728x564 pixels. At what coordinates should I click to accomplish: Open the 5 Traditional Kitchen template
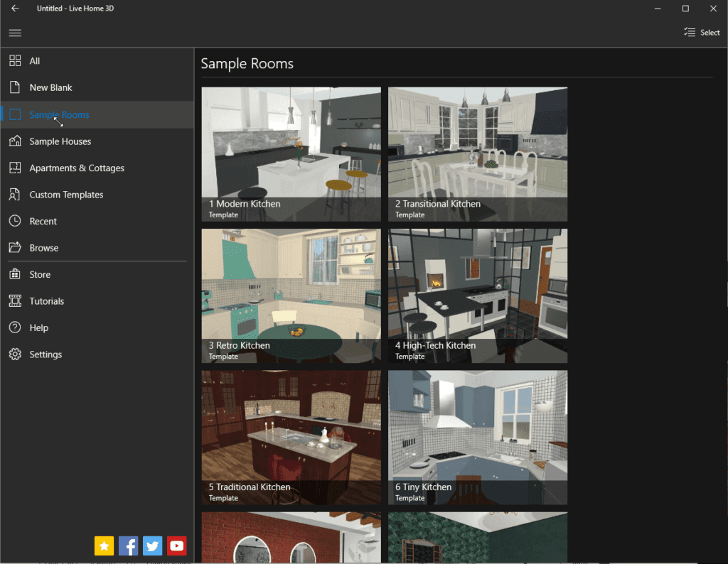point(291,438)
